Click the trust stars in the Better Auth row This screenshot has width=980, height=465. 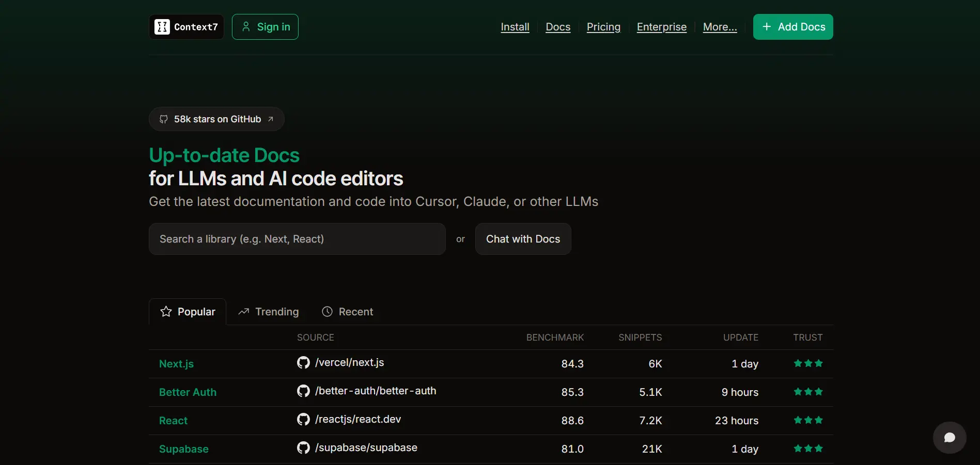808,392
